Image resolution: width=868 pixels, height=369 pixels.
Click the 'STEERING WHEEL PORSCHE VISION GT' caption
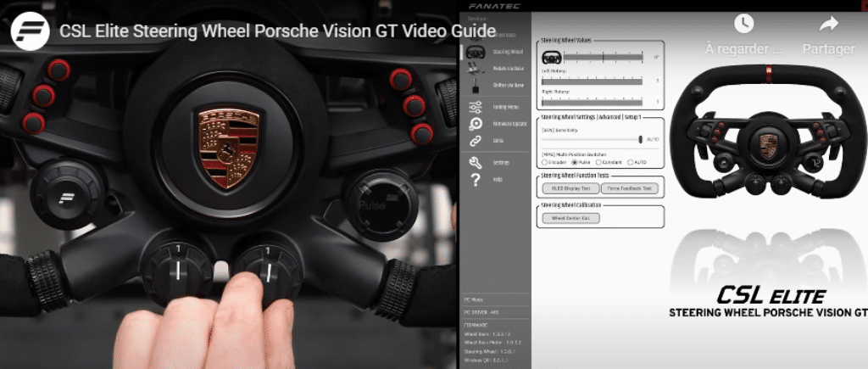tap(768, 313)
